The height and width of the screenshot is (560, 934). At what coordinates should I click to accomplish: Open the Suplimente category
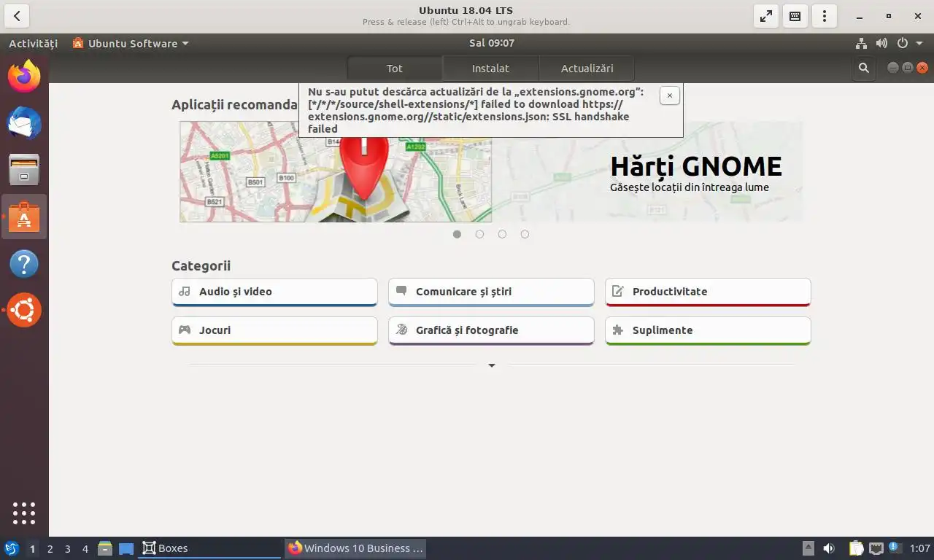point(708,330)
